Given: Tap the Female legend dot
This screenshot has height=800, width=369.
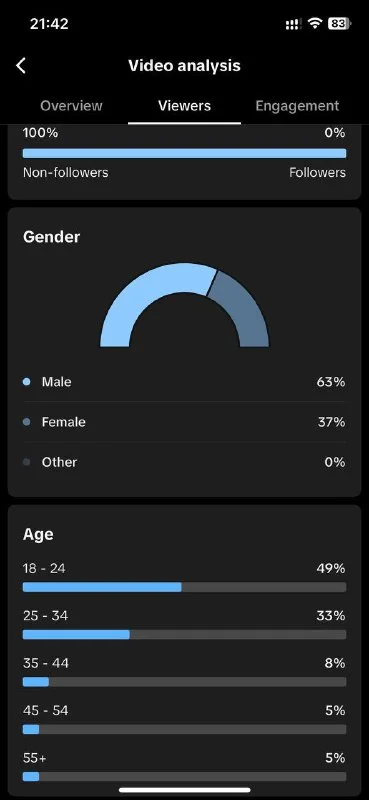Looking at the screenshot, I should [x=27, y=422].
